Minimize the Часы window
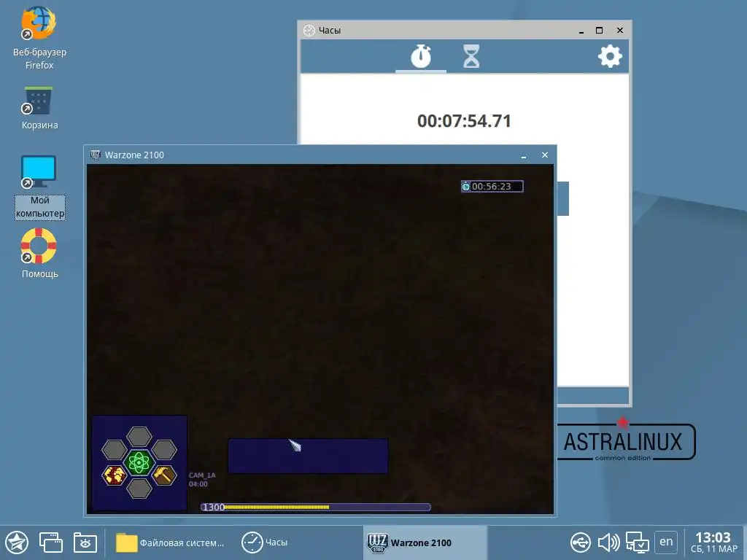The width and height of the screenshot is (747, 560). click(581, 31)
